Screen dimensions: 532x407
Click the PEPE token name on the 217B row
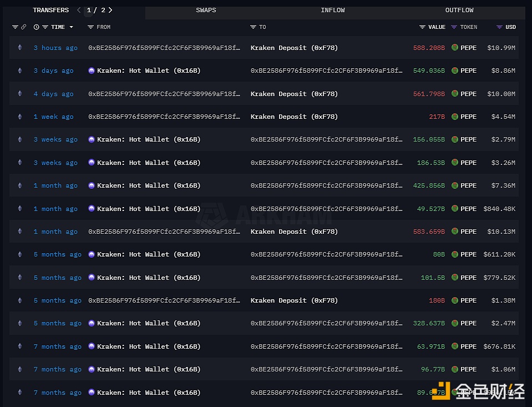[469, 117]
